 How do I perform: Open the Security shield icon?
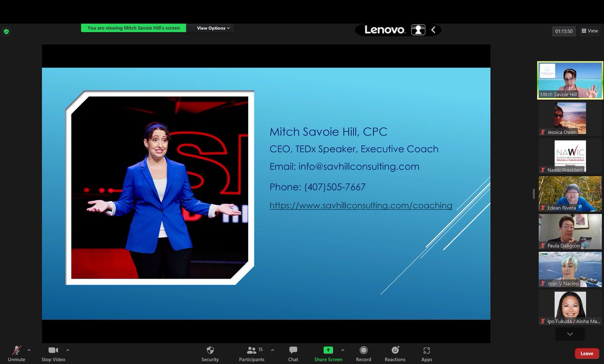point(210,350)
